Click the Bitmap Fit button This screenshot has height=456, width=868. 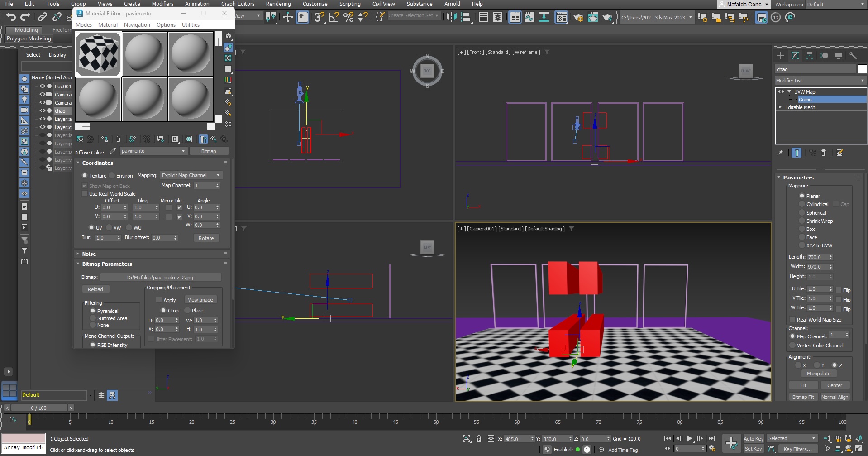[803, 397]
